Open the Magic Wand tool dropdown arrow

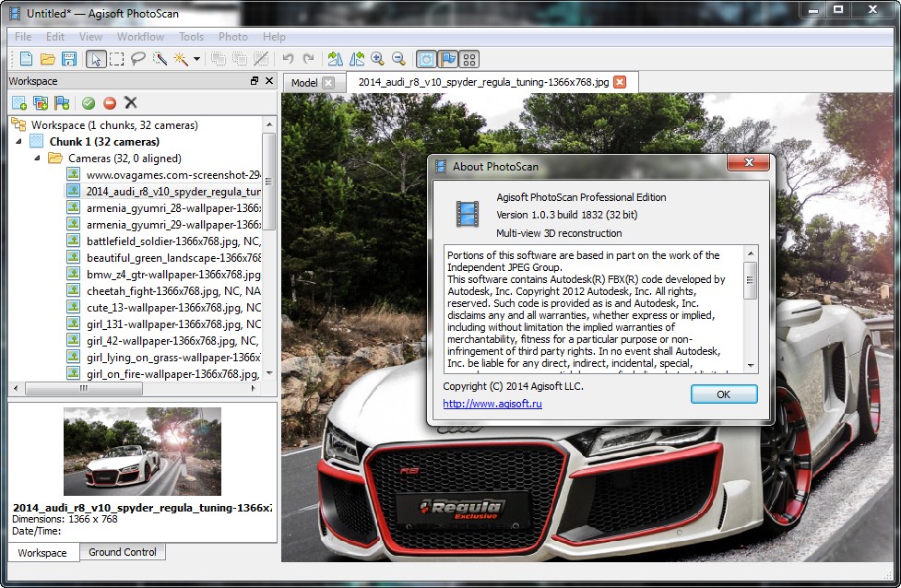click(196, 59)
